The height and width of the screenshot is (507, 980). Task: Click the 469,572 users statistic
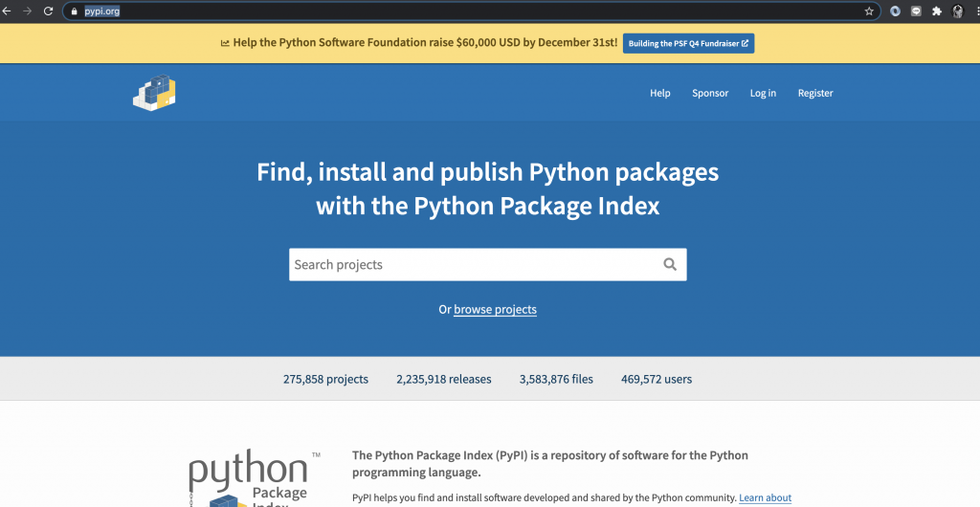click(x=657, y=379)
